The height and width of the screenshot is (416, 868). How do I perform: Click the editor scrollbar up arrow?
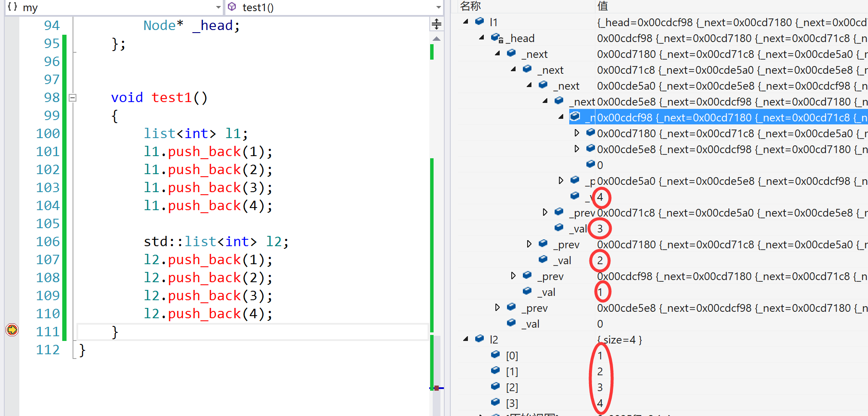tap(437, 39)
